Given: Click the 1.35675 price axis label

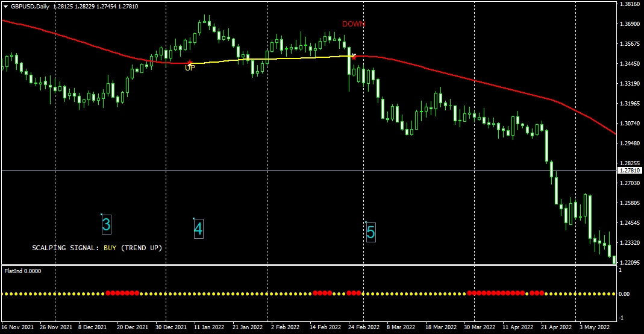Looking at the screenshot, I should [x=630, y=43].
